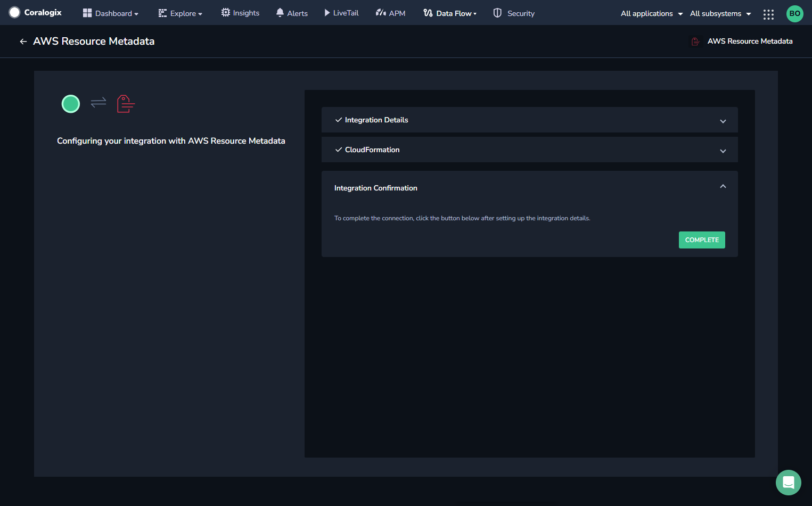Open the Alerts page
This screenshot has width=812, height=506.
click(292, 13)
